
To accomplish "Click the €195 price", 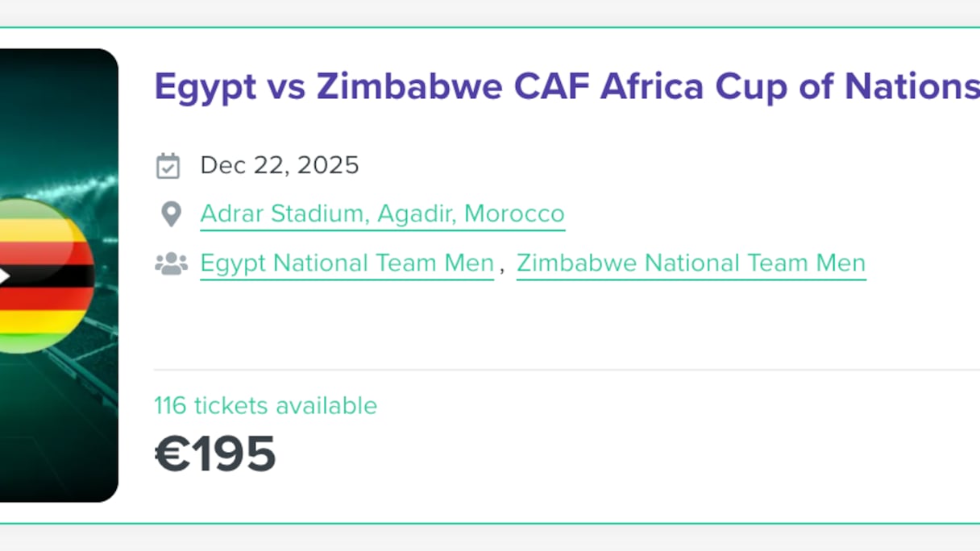I will pos(215,454).
